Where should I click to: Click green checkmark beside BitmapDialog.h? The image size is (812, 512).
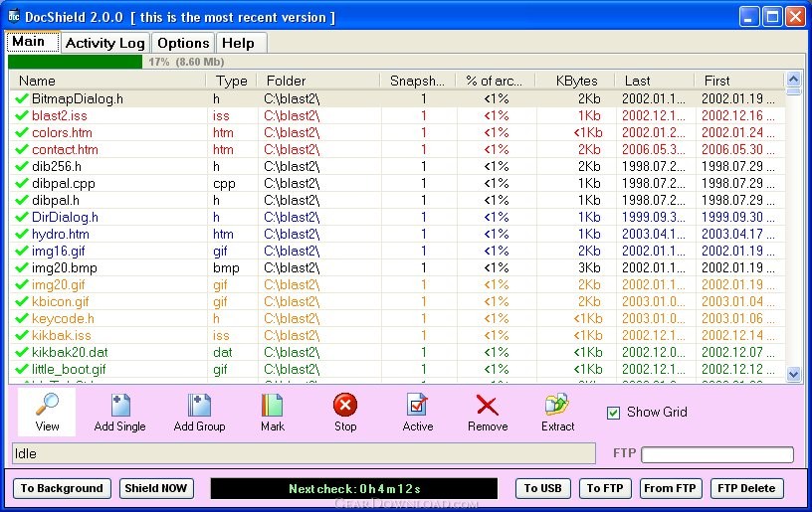[22, 98]
